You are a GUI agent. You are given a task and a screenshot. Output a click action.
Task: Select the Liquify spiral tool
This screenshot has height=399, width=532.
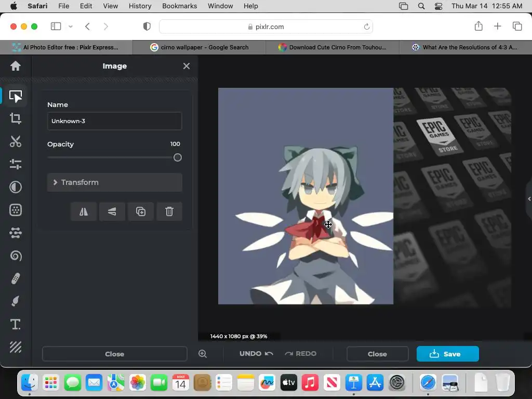coord(16,256)
